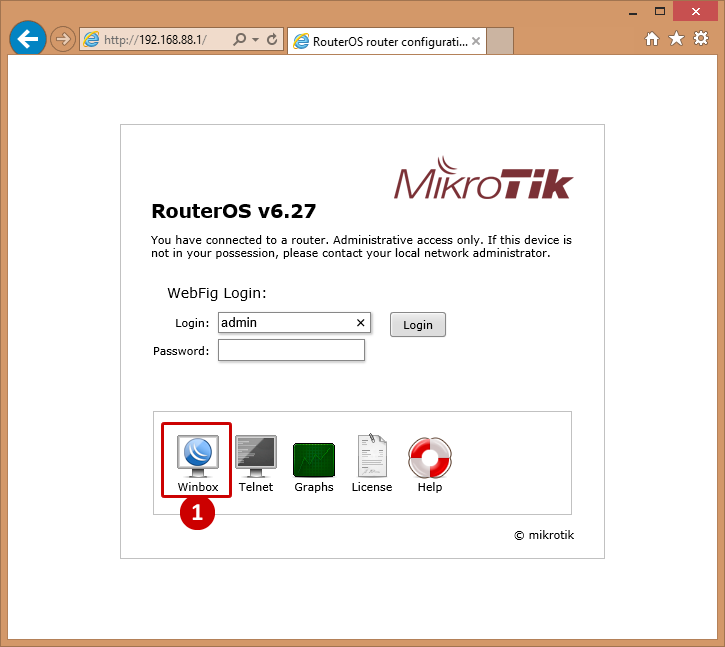Image resolution: width=725 pixels, height=647 pixels.
Task: Click the RouterOS v6.27 heading
Action: point(233,211)
